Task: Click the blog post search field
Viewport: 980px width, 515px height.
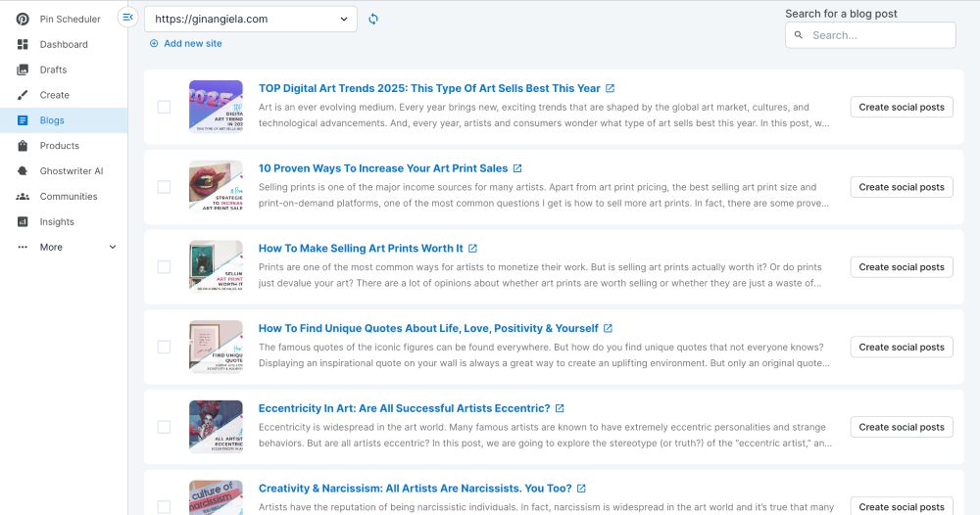Action: (870, 35)
